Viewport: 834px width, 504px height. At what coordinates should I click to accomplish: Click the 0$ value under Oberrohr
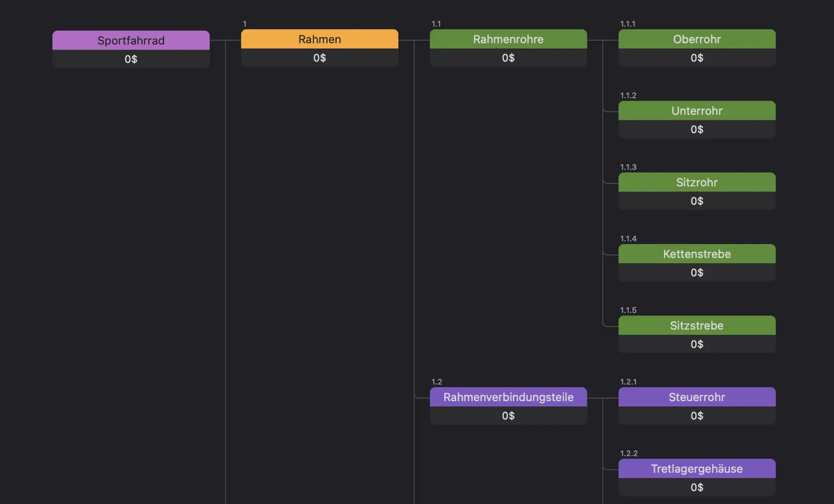697,58
